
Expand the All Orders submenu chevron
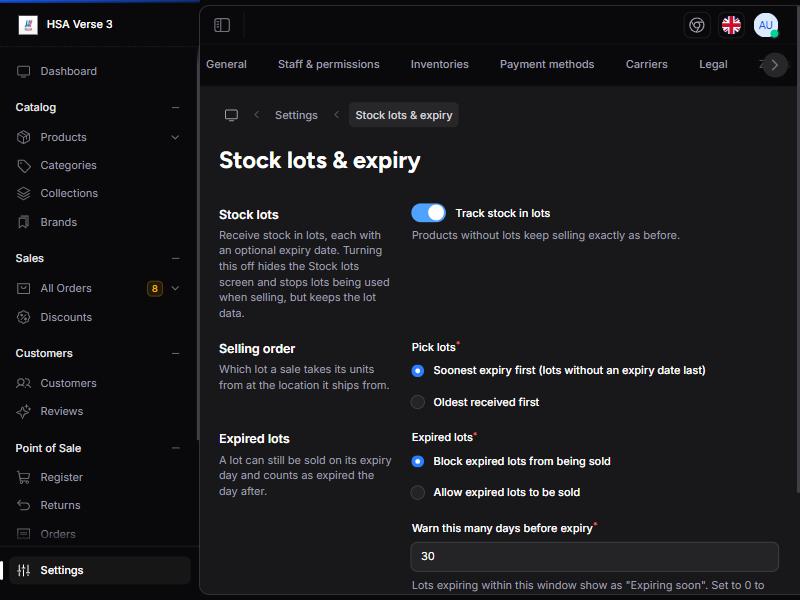tap(175, 288)
